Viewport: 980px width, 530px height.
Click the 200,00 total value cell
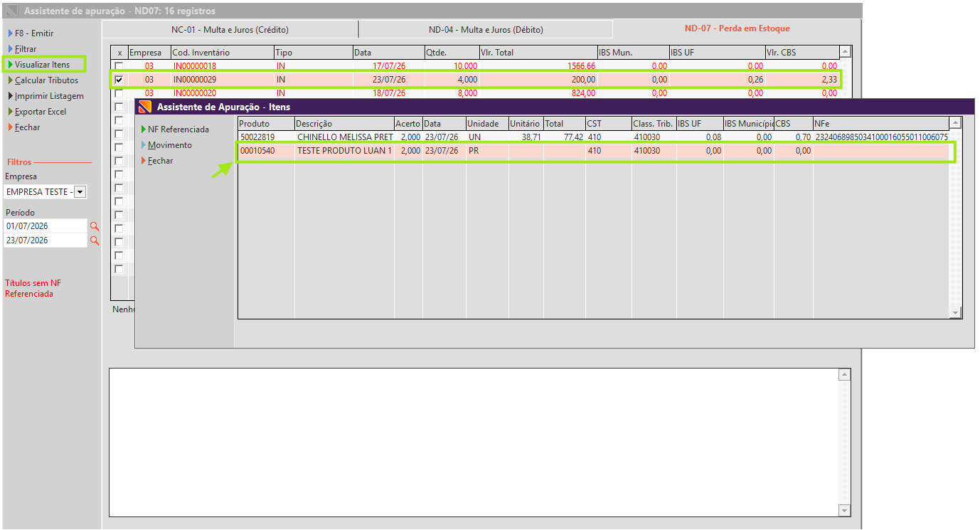[539, 80]
